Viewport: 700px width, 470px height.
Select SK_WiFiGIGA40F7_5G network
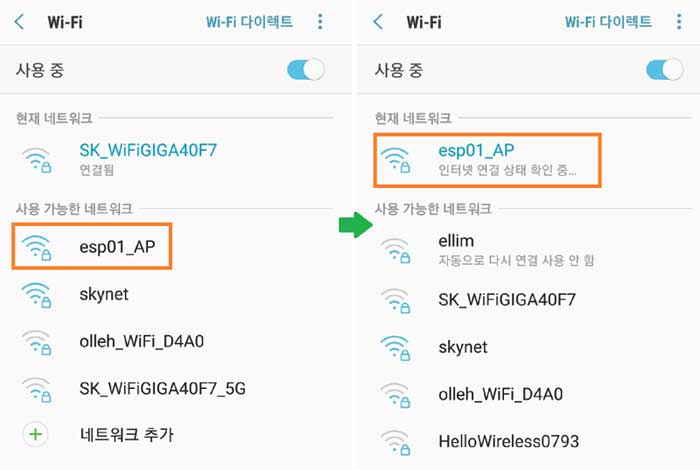174,389
